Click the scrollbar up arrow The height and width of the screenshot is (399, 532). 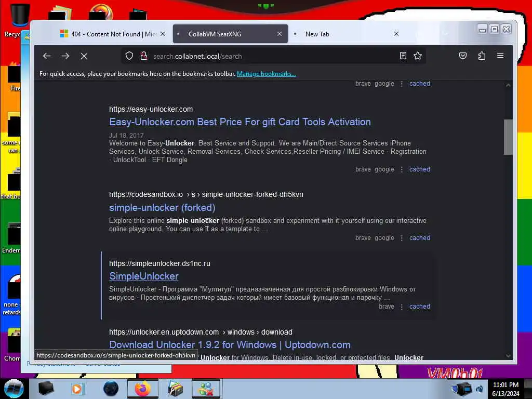coord(508,85)
